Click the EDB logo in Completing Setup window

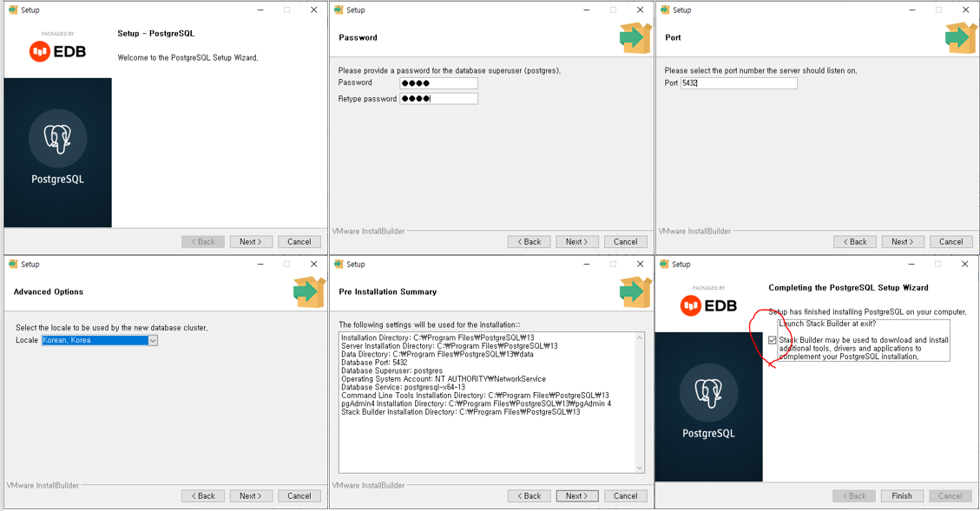(709, 305)
